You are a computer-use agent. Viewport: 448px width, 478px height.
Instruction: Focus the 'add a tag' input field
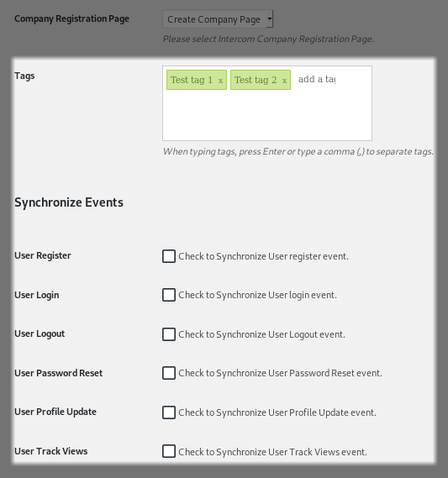pos(317,80)
